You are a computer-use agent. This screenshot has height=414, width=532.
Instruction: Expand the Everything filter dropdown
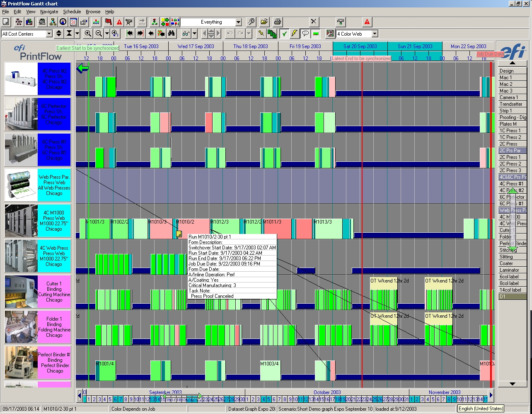point(238,22)
